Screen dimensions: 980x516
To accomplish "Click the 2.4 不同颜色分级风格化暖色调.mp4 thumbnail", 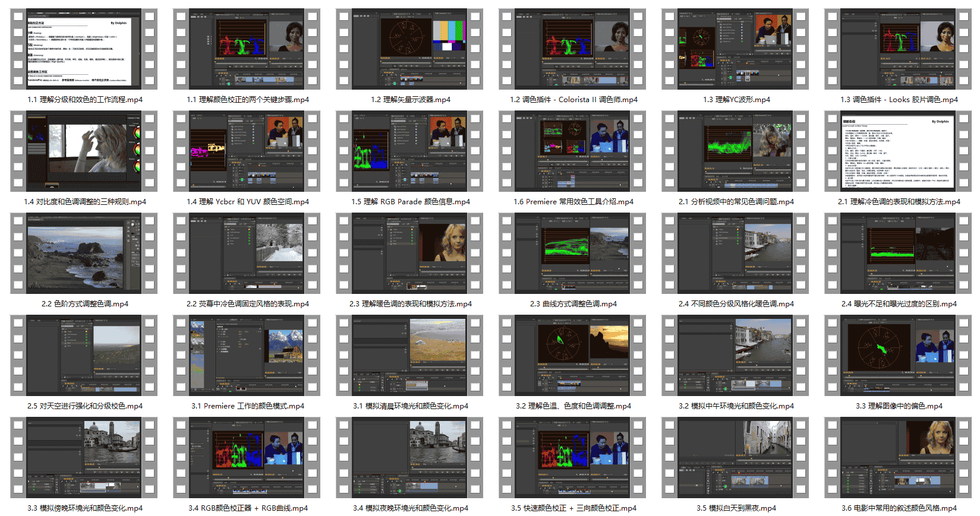I will [x=735, y=254].
